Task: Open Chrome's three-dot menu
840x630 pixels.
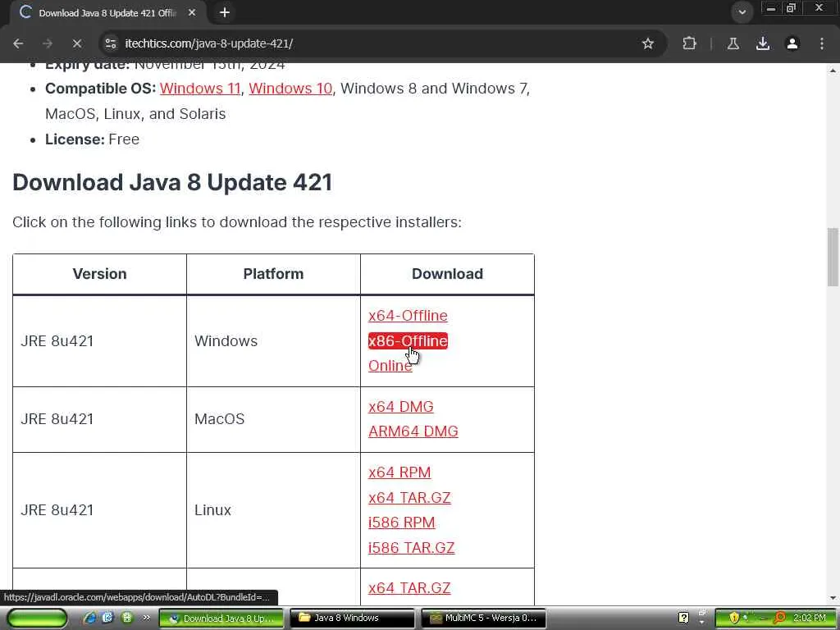Action: (x=822, y=43)
